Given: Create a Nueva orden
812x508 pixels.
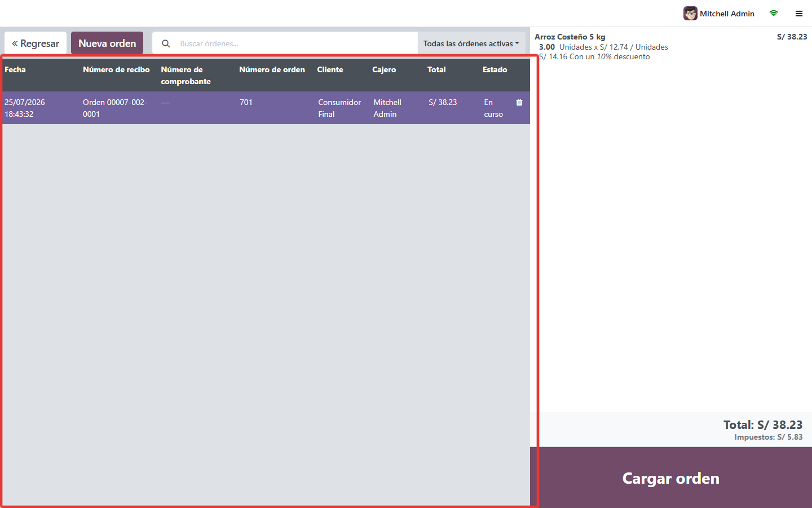Looking at the screenshot, I should pyautogui.click(x=107, y=43).
